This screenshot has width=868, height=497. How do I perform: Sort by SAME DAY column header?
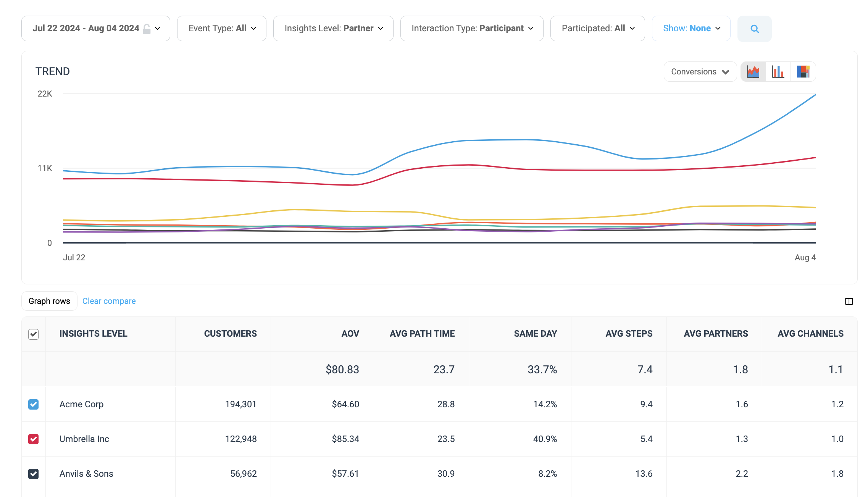click(536, 334)
